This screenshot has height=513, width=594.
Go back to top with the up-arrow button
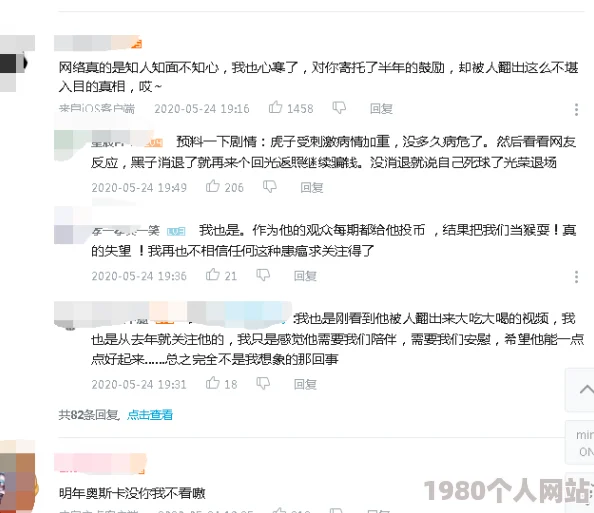coord(580,389)
